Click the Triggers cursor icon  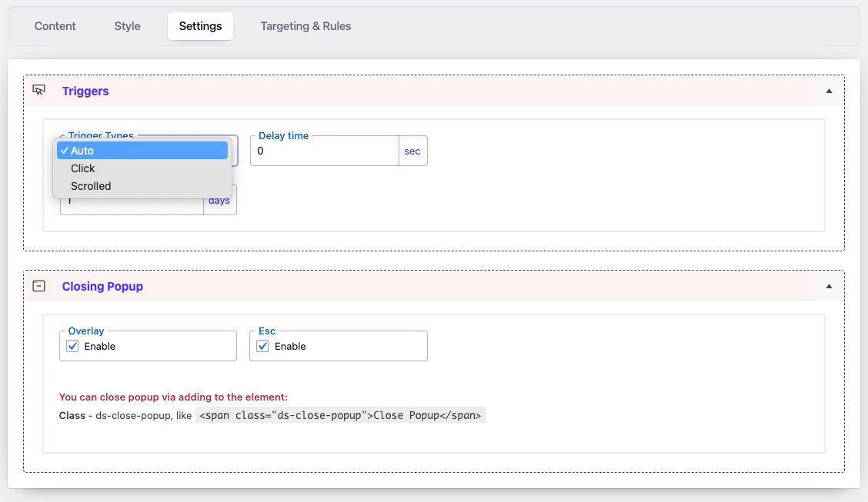tap(38, 90)
